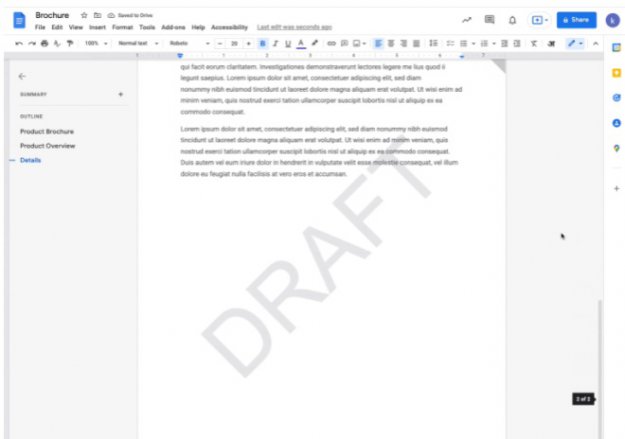Open the View menu
625x439 pixels.
point(76,27)
